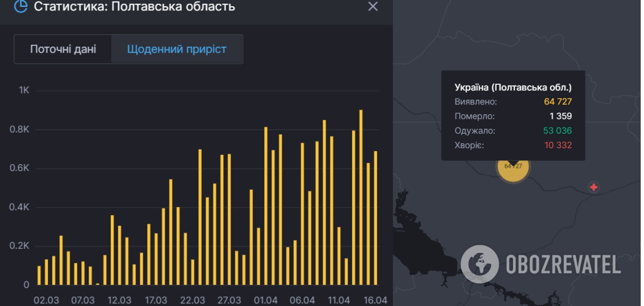Click the Одужало label in tooltip
Image resolution: width=644 pixels, height=306 pixels.
pos(475,131)
